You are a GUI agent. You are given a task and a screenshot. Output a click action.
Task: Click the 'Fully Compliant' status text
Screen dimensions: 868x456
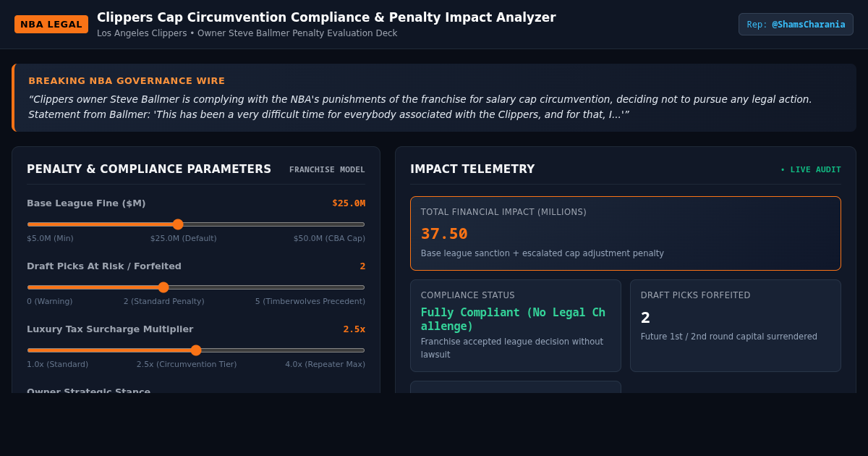(513, 319)
